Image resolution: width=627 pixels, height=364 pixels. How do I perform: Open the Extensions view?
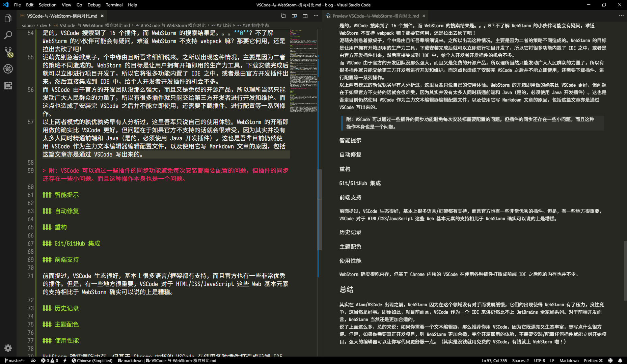[x=8, y=86]
